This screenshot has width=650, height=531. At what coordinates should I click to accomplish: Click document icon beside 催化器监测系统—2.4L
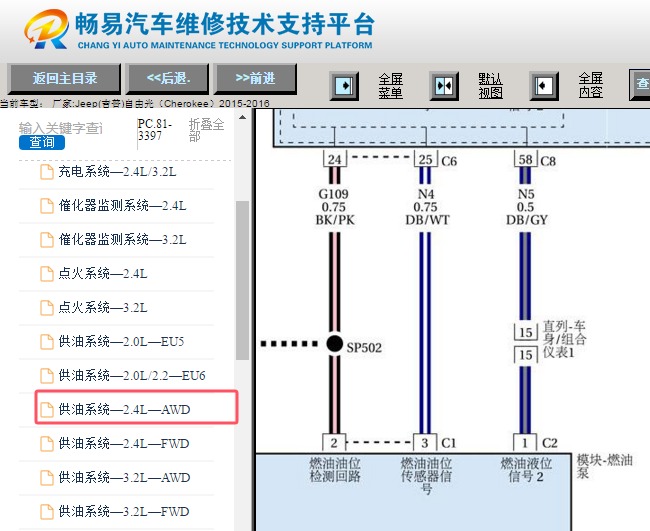(x=47, y=206)
